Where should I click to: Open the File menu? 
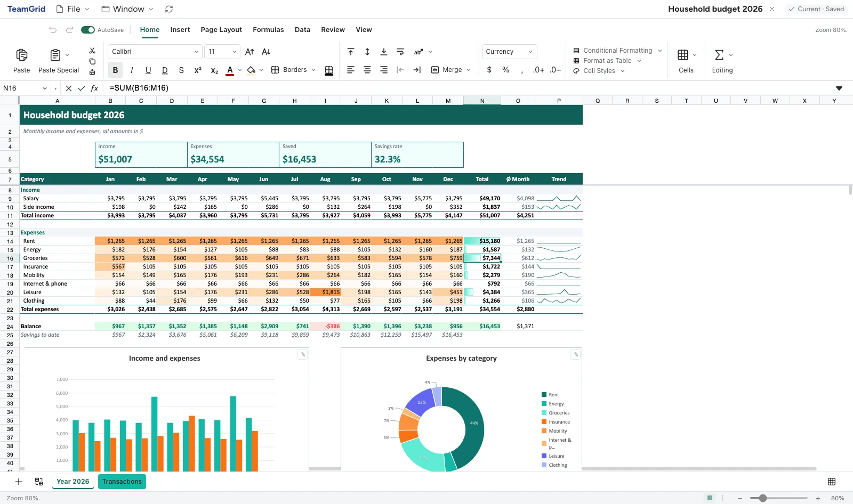[x=73, y=9]
